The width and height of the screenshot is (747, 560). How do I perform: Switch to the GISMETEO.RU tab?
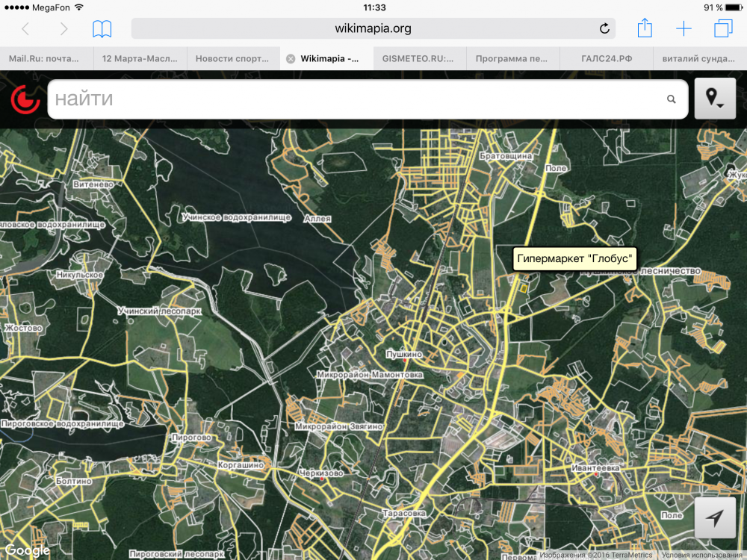[418, 58]
